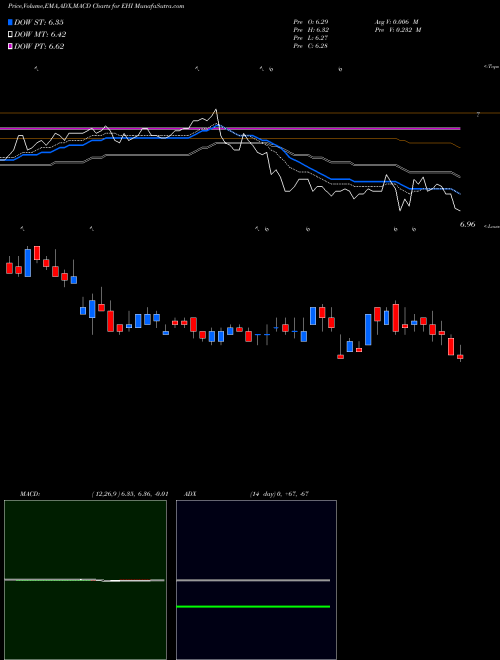Click inside the dark blue ADX chart panel
This screenshot has height=660, width=500.
[256, 580]
